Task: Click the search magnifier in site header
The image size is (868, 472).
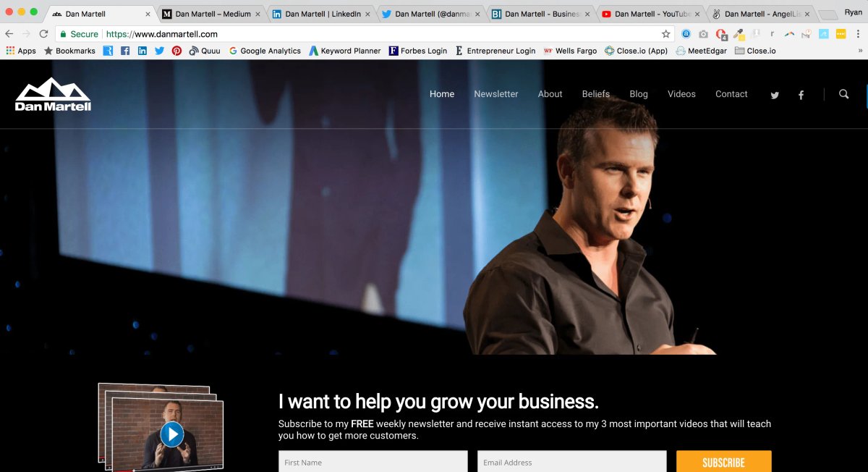Action: (x=843, y=94)
